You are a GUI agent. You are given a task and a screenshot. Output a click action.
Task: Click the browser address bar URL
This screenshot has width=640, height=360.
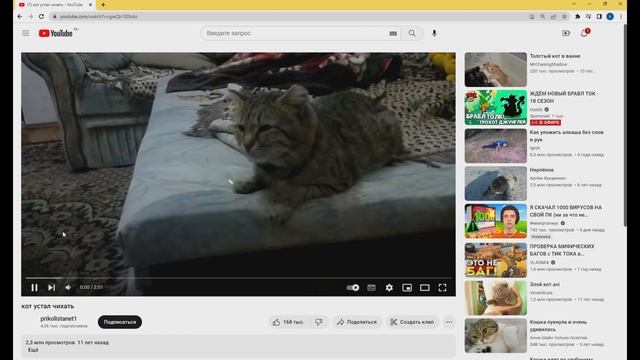pos(99,17)
